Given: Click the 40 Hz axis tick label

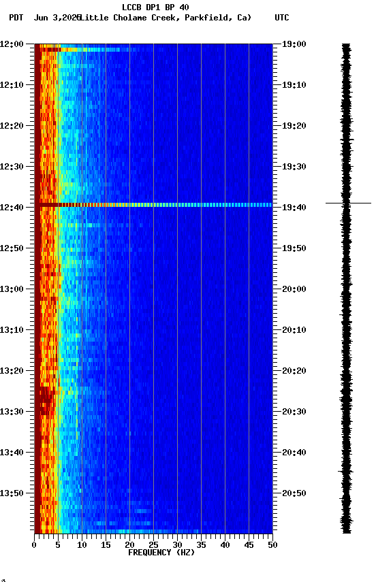Looking at the screenshot, I should pyautogui.click(x=225, y=545).
